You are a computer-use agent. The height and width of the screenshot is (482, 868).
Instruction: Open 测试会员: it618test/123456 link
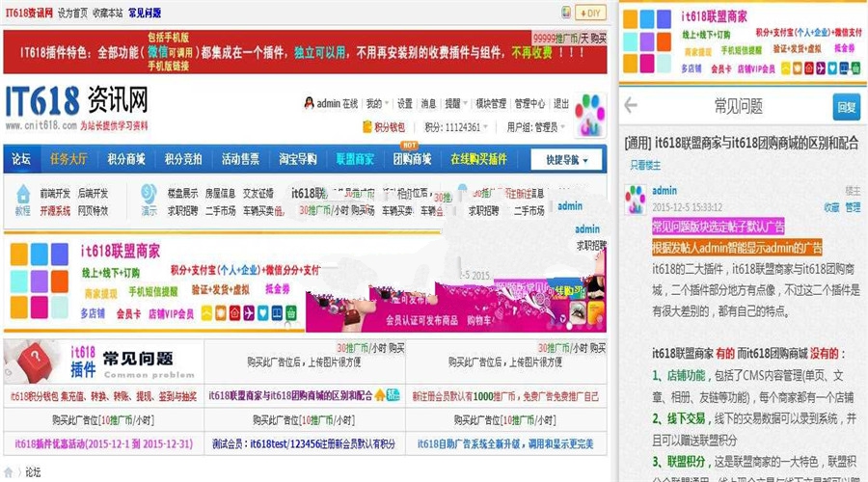tap(304, 443)
